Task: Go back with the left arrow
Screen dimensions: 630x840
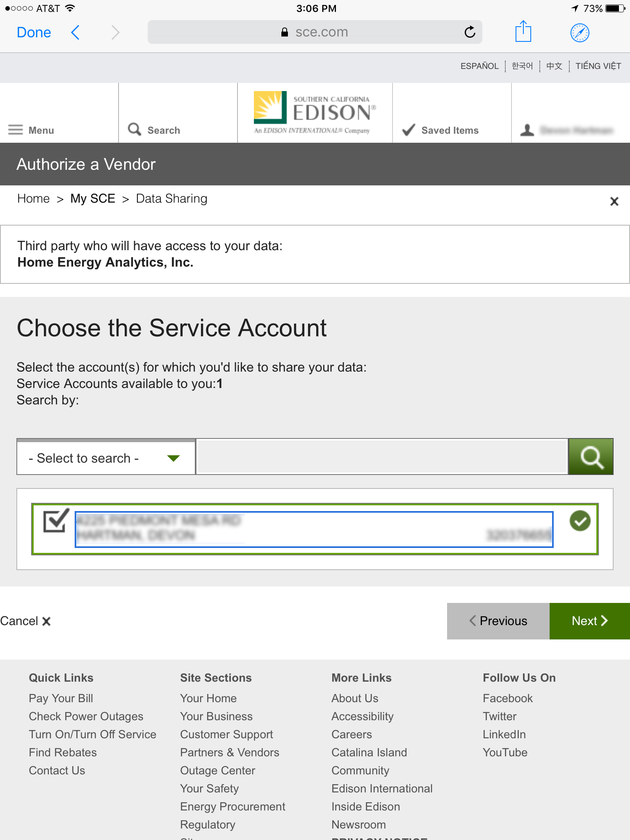Action: pos(75,32)
